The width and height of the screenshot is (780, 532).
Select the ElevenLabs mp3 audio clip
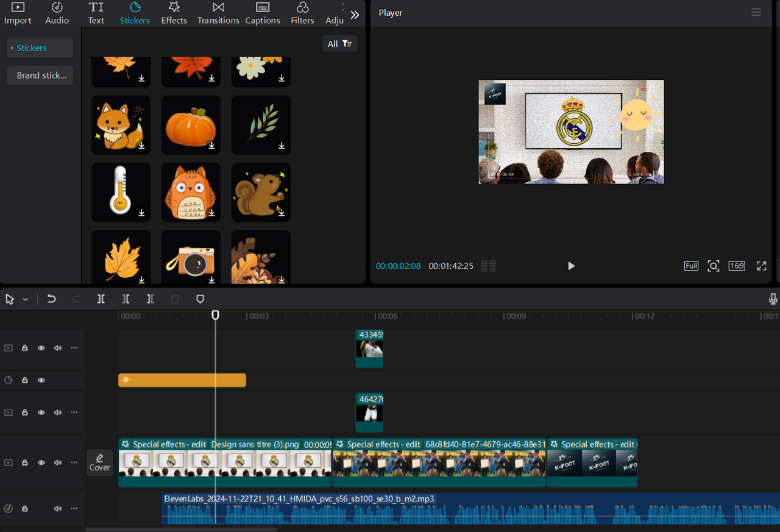point(470,508)
